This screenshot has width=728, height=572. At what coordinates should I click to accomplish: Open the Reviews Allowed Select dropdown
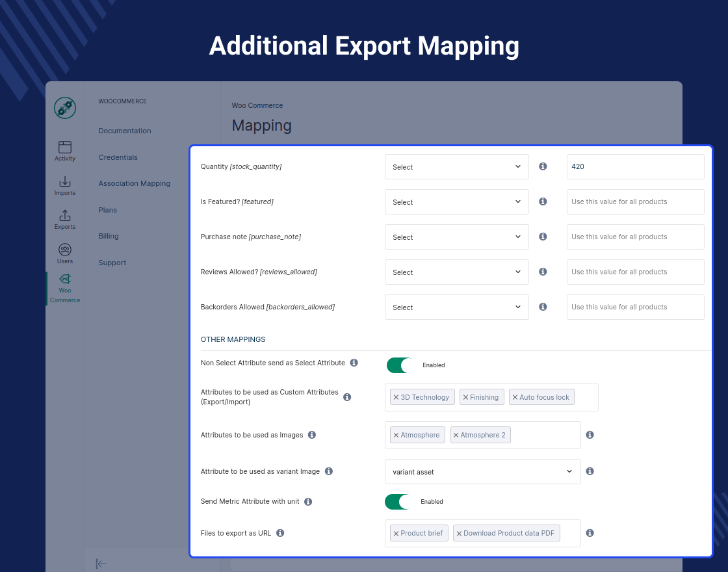[457, 272]
